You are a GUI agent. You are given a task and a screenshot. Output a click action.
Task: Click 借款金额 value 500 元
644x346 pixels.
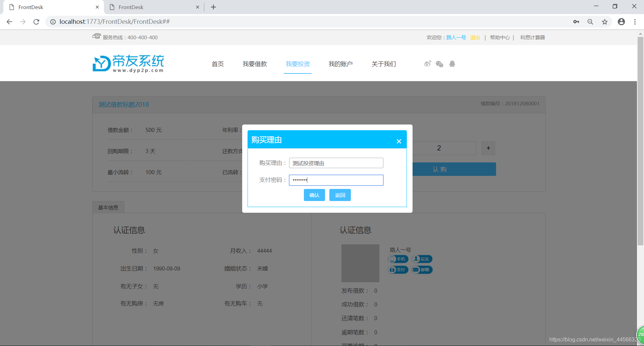(153, 130)
